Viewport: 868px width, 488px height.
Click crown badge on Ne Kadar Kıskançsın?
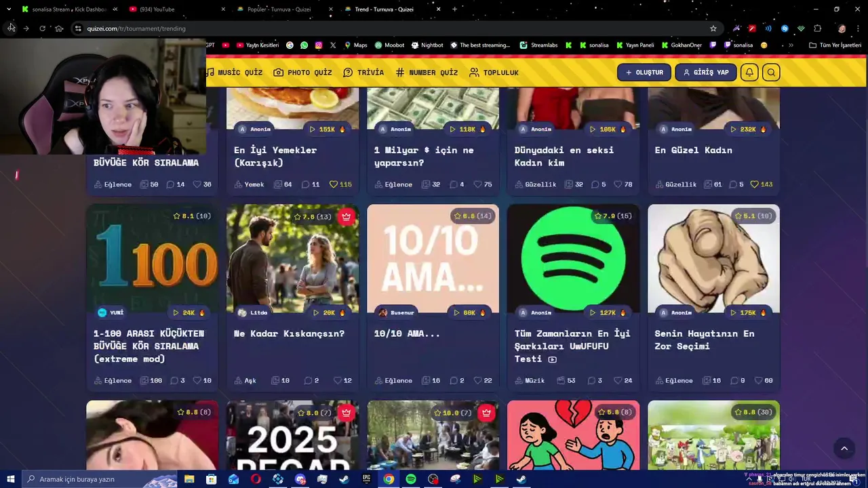click(347, 216)
